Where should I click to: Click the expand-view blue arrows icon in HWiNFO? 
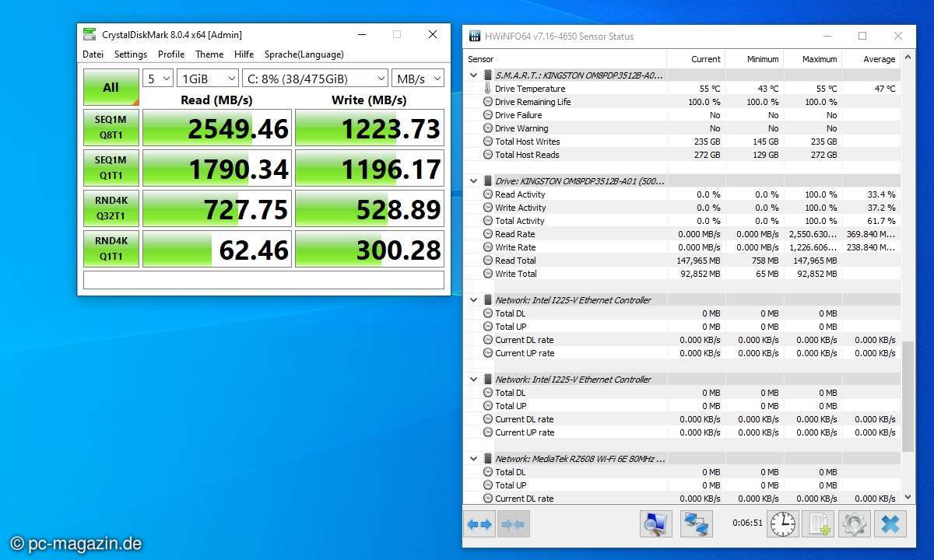click(x=479, y=524)
